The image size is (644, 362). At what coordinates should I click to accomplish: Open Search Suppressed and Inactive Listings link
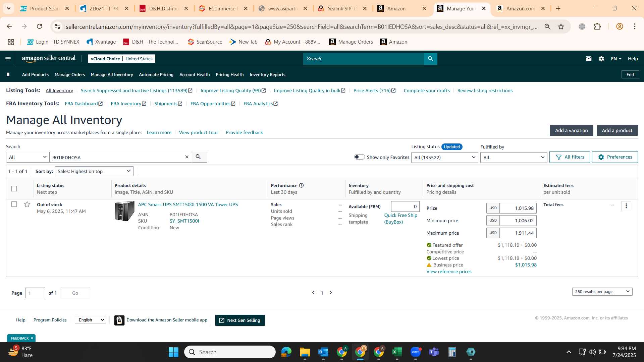click(x=136, y=90)
